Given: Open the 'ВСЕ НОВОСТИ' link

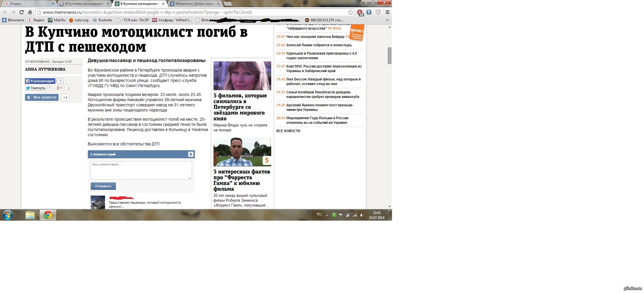Looking at the screenshot, I should click(x=288, y=131).
